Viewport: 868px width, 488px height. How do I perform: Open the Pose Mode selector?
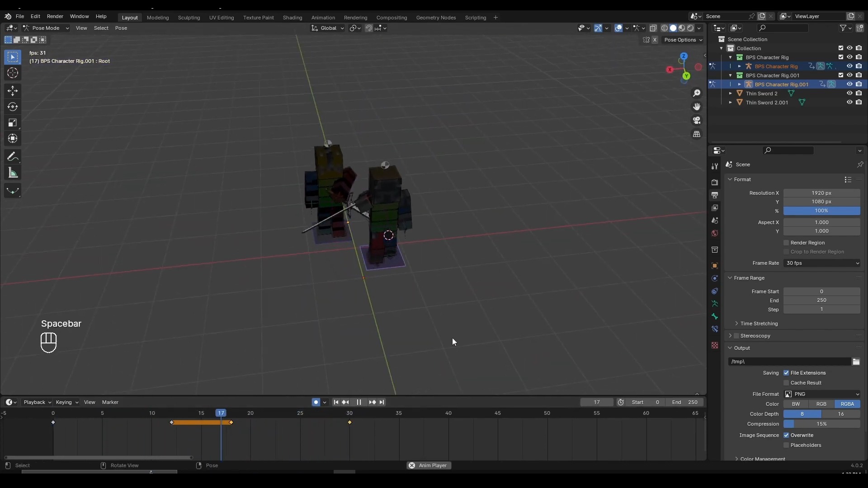(x=46, y=28)
